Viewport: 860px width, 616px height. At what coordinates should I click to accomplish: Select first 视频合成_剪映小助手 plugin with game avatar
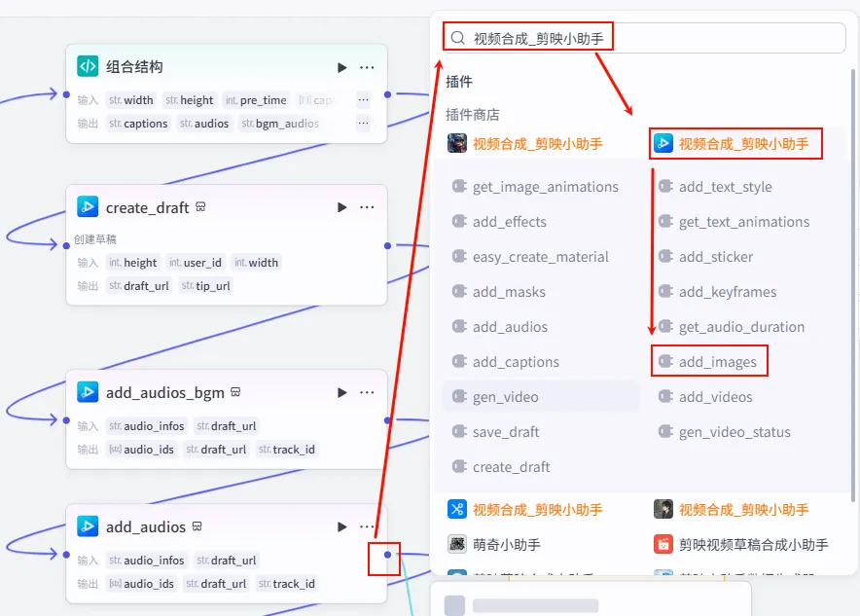pos(525,144)
